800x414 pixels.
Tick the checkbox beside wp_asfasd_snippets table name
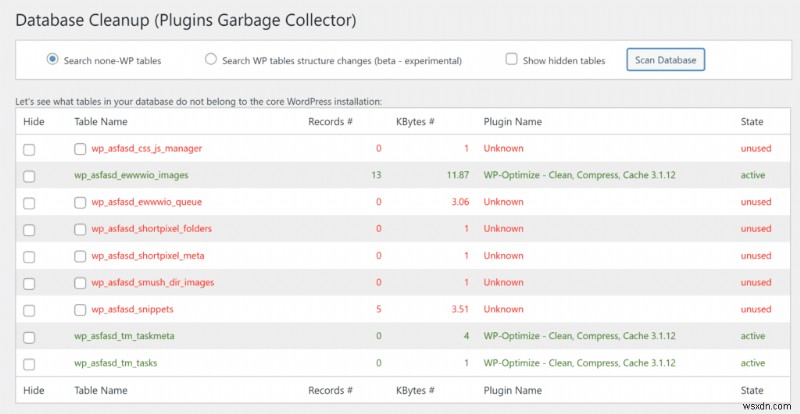point(80,310)
